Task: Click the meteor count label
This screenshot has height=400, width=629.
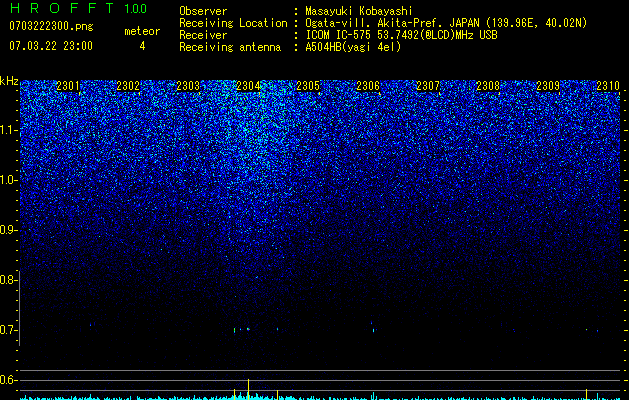Action: [142, 31]
